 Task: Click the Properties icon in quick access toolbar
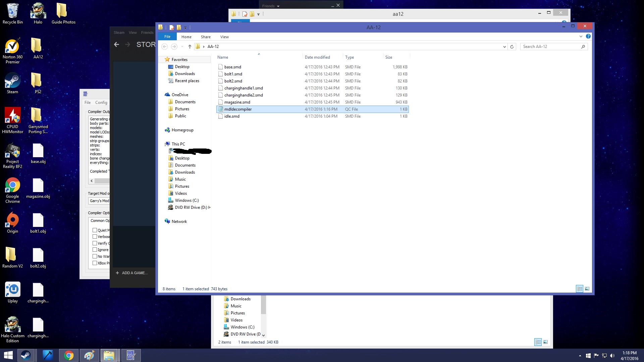[172, 27]
